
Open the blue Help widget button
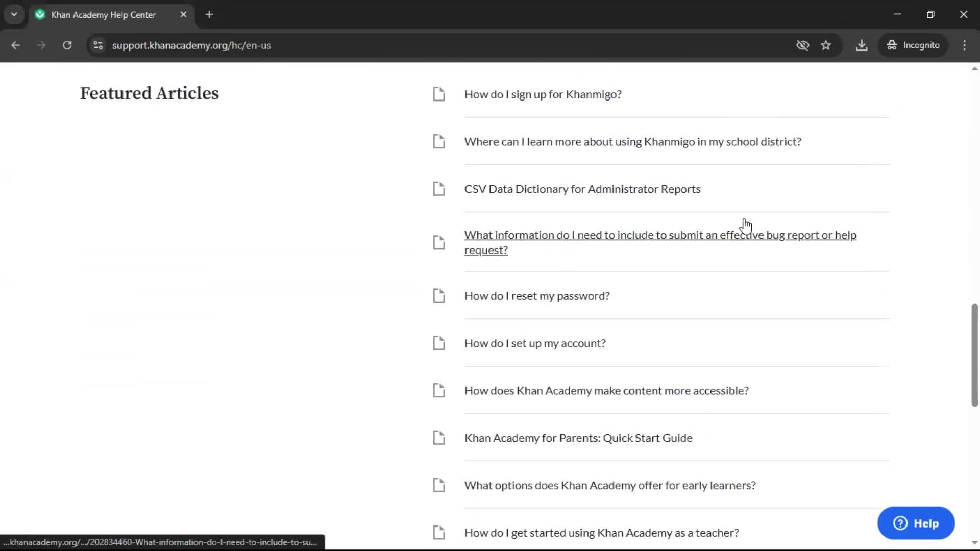[x=916, y=523]
